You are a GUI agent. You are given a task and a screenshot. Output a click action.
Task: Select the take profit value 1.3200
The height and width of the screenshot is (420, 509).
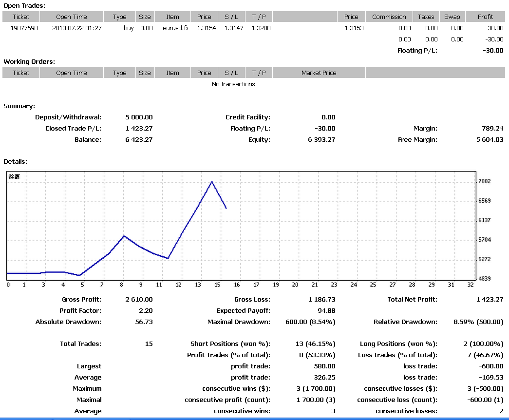click(261, 28)
